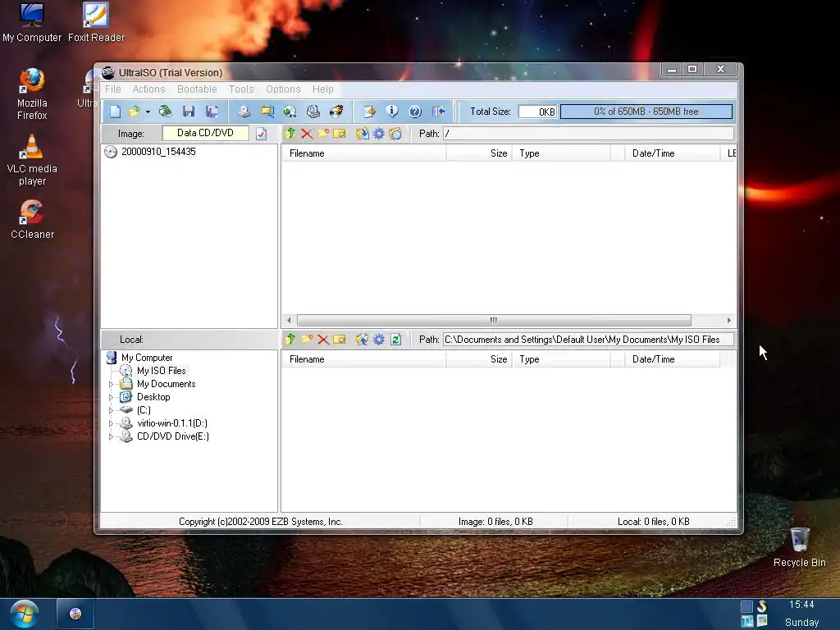The height and width of the screenshot is (630, 840).
Task: Sort image list by Date/Time column header
Action: click(673, 153)
